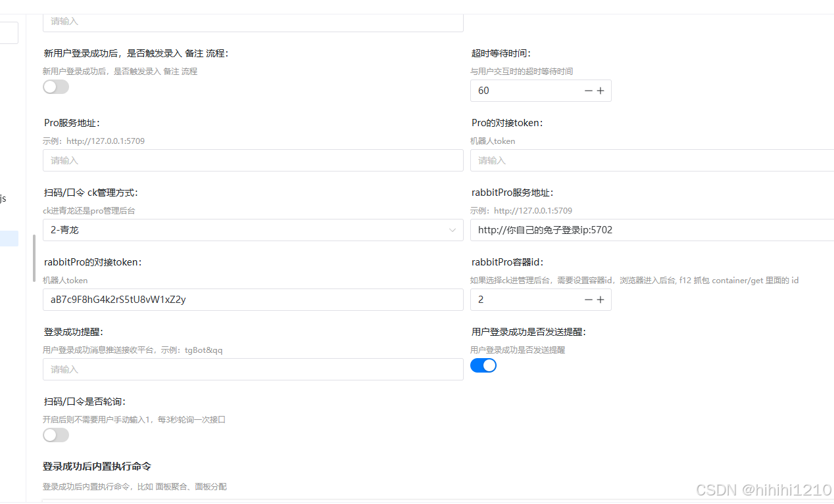834x504 pixels.
Task: Click the ck进青龙还是pro管理后台 helper text
Action: point(89,211)
